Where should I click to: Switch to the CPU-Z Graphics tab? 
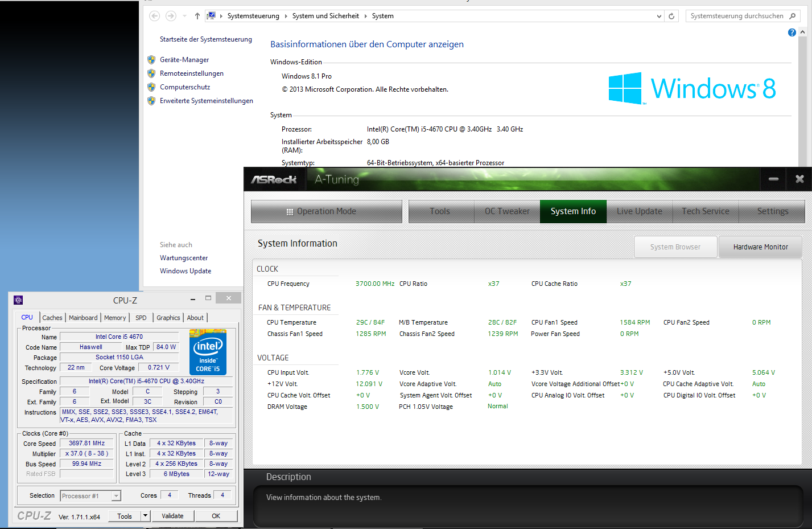168,318
